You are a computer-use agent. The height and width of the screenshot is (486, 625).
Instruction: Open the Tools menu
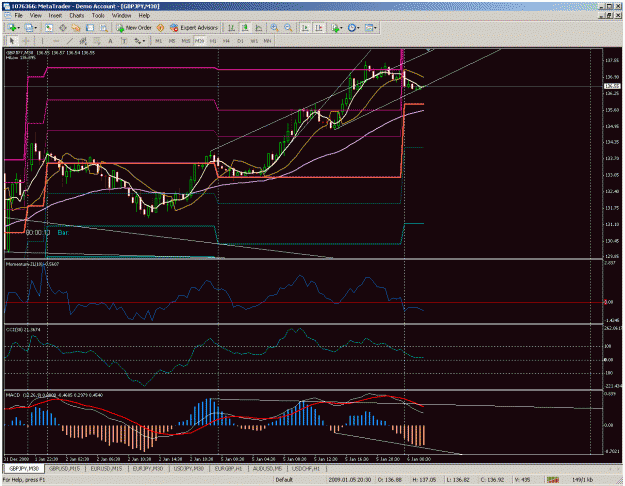click(x=98, y=15)
